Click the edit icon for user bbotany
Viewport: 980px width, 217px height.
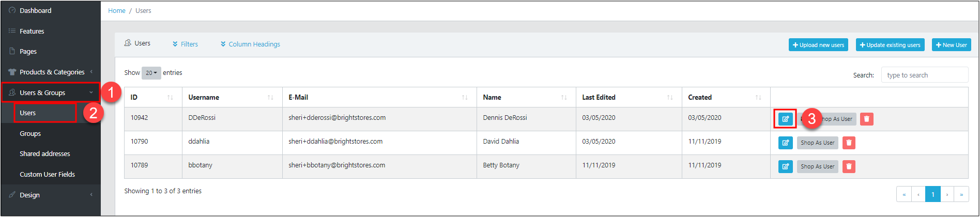(785, 166)
